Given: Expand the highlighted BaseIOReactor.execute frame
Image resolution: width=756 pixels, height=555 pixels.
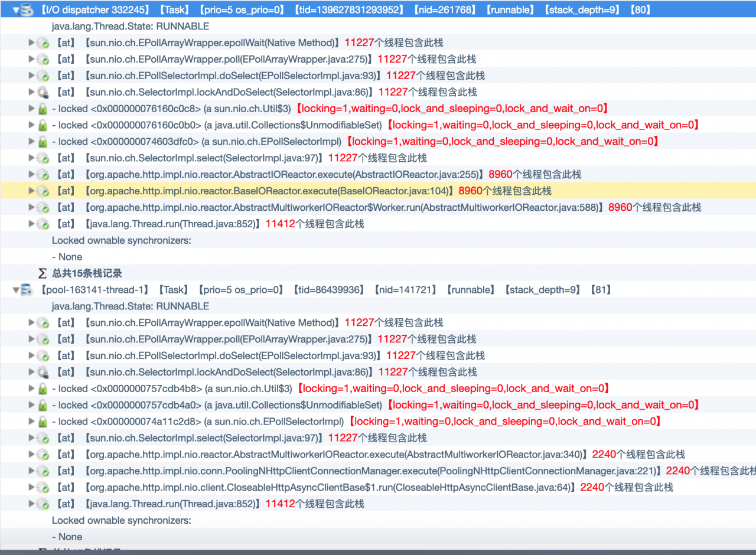Looking at the screenshot, I should tap(31, 191).
